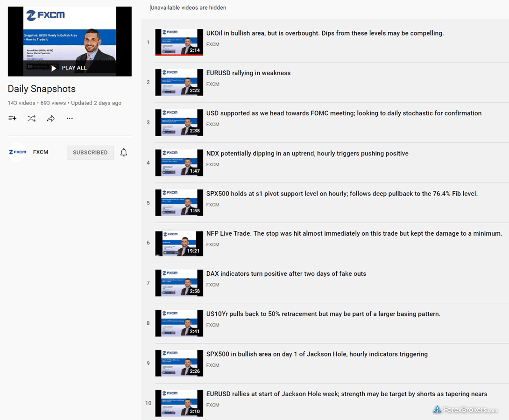
Task: Open the UKOil in bullish area video thumbnail
Action: 179,42
